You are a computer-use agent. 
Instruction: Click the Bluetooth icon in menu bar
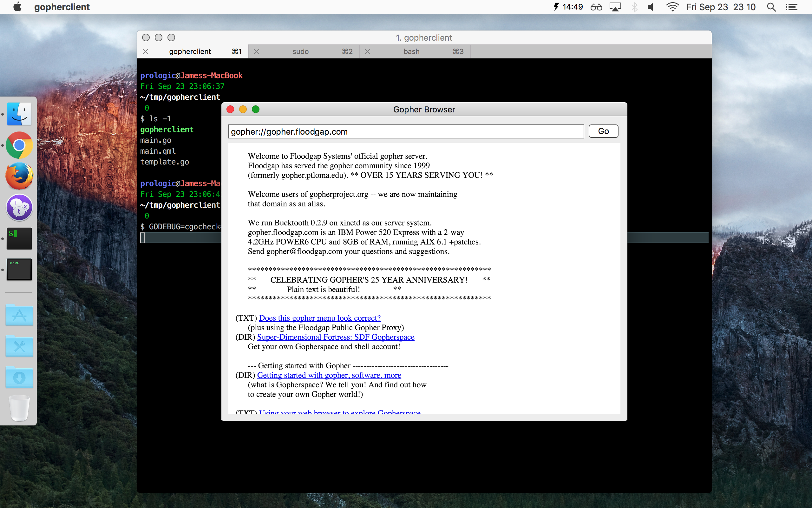pos(634,7)
